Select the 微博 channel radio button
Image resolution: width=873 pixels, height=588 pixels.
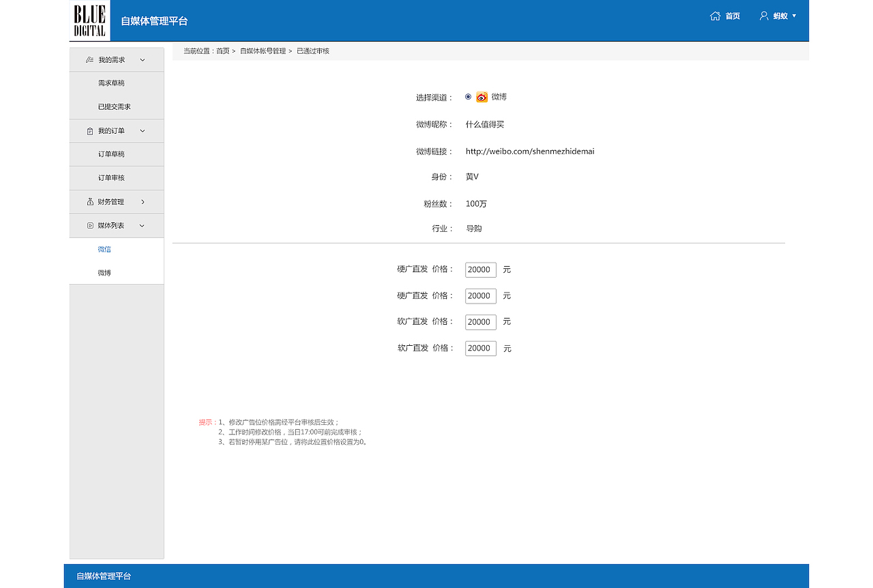(x=468, y=97)
